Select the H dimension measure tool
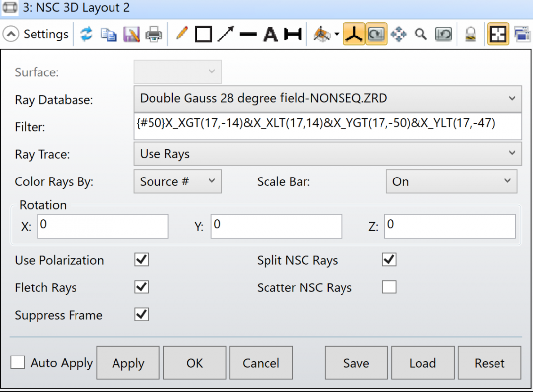 coord(293,35)
